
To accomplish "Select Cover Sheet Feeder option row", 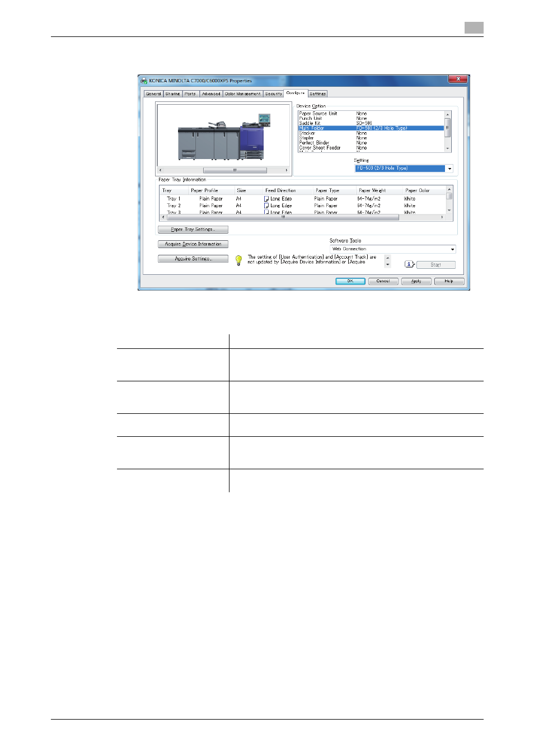I will (x=371, y=148).
